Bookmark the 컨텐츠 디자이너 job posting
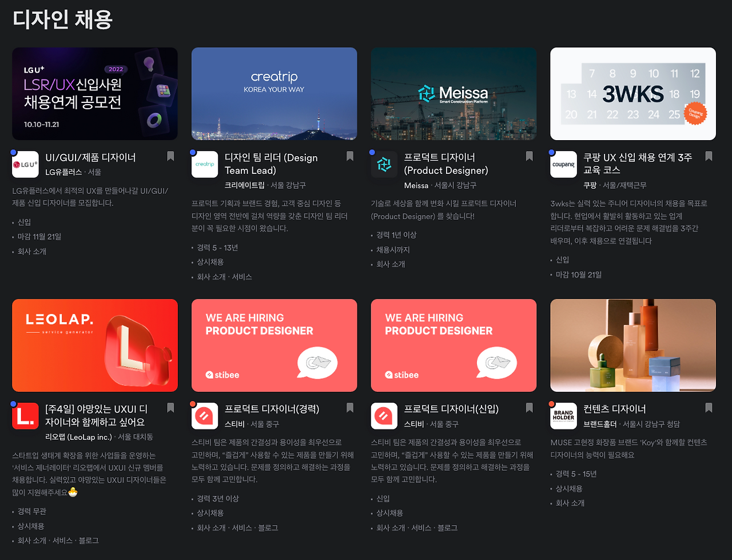This screenshot has height=560, width=732. 708,407
